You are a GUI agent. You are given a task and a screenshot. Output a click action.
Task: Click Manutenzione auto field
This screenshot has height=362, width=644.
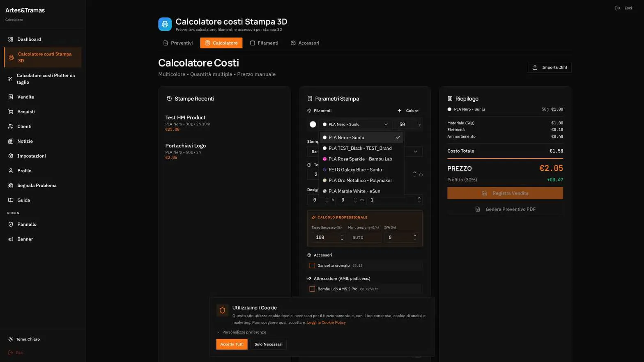pos(365,238)
